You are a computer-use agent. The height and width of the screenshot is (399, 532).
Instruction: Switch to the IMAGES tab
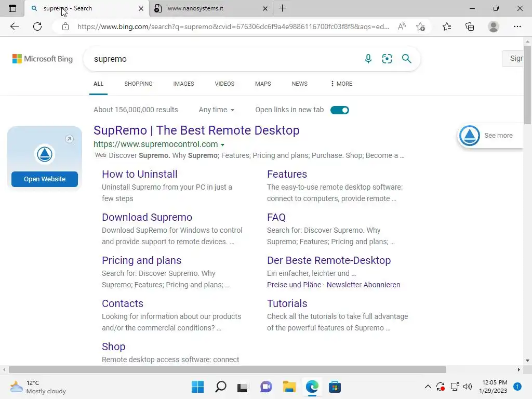tap(183, 84)
